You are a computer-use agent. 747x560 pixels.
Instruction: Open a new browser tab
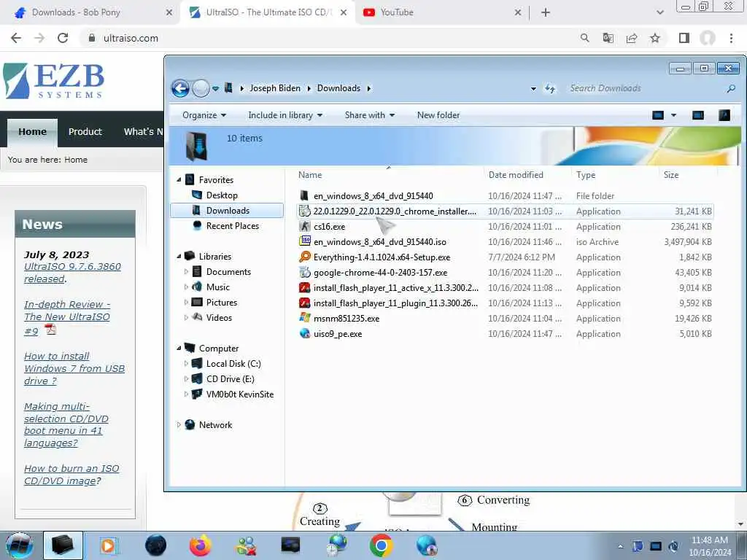click(546, 12)
